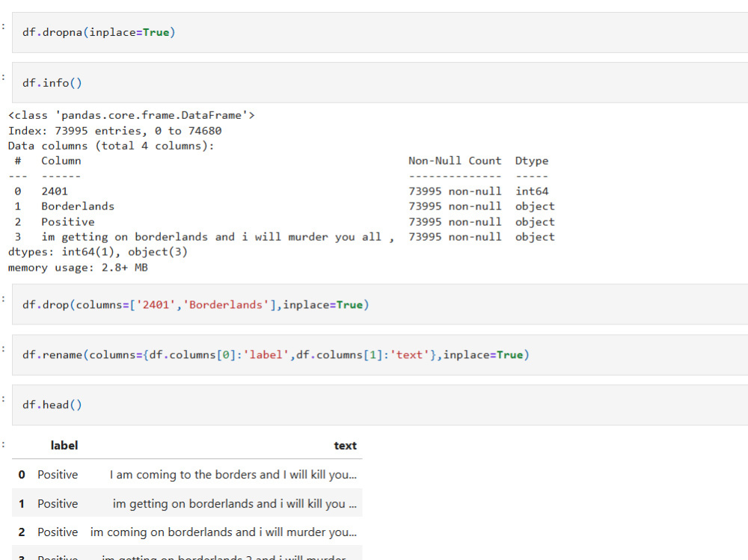
Task: Click 'int64' dtype value in info output
Action: [x=531, y=191]
